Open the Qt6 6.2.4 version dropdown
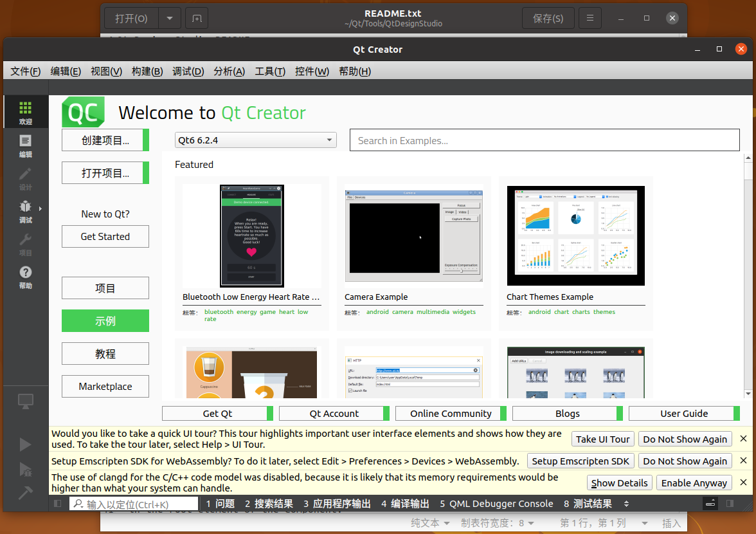 [256, 140]
